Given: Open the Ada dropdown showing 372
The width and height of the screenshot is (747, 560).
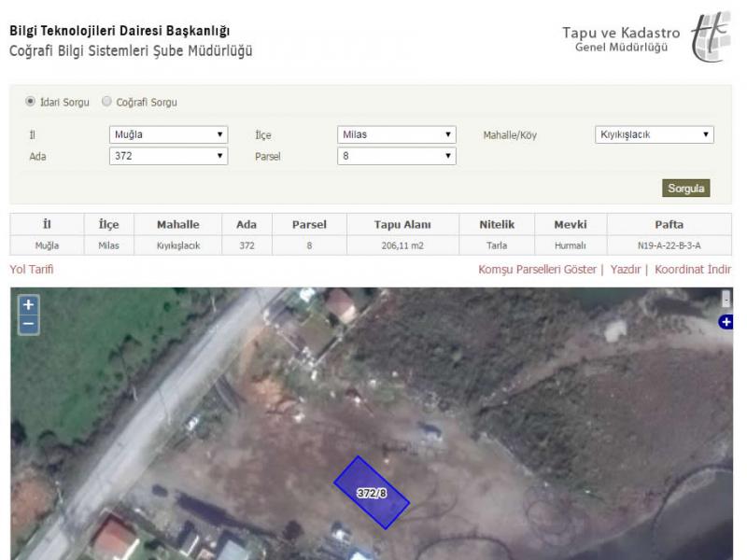Looking at the screenshot, I should pos(168,157).
